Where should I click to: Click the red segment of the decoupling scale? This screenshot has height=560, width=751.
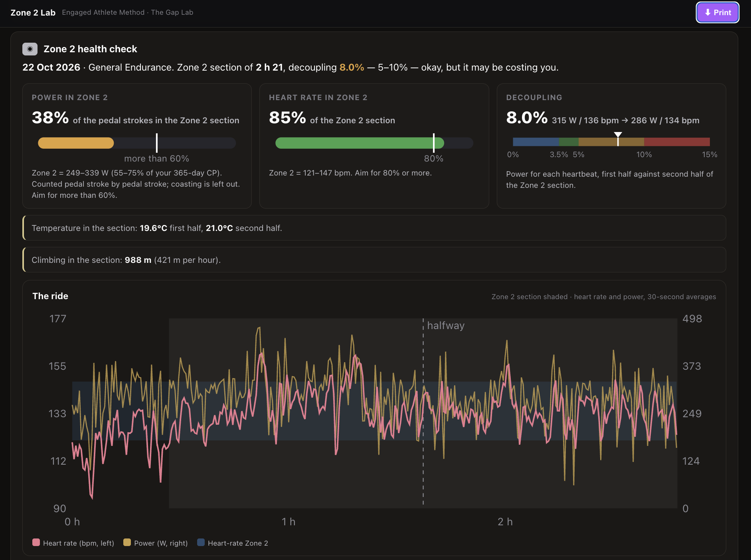[677, 142]
